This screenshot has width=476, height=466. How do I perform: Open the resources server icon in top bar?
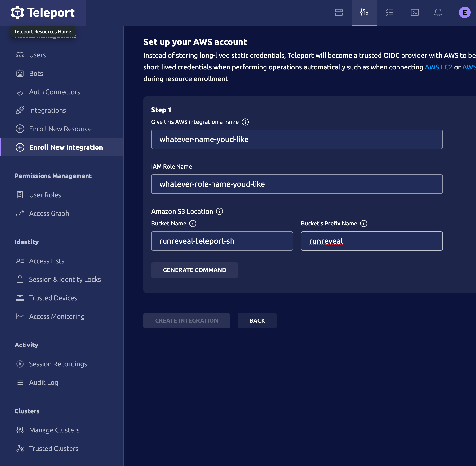(x=339, y=12)
